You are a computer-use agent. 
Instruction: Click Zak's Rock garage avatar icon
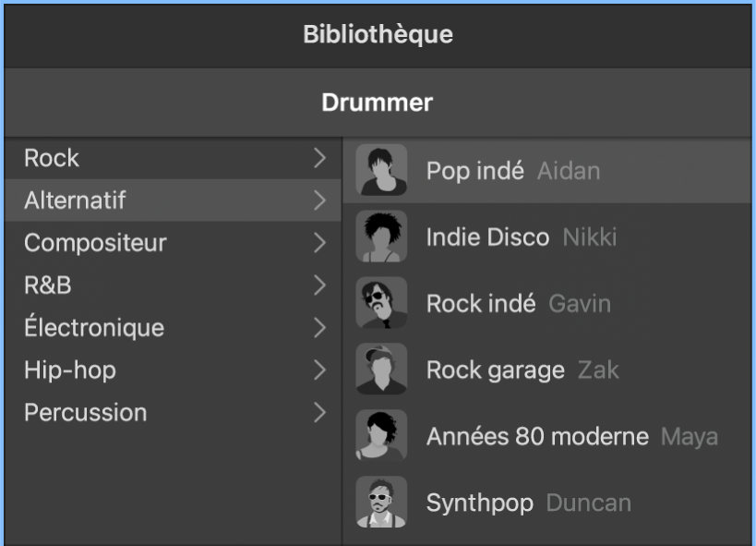point(382,370)
